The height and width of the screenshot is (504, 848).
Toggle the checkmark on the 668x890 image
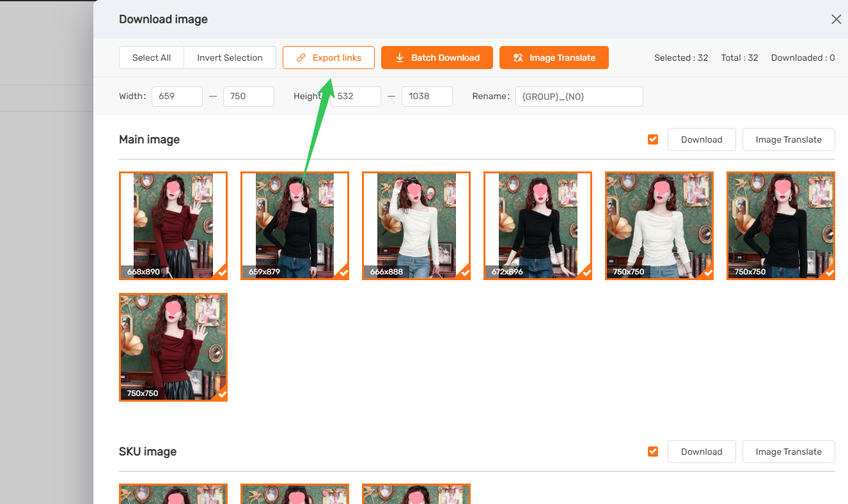pos(222,273)
